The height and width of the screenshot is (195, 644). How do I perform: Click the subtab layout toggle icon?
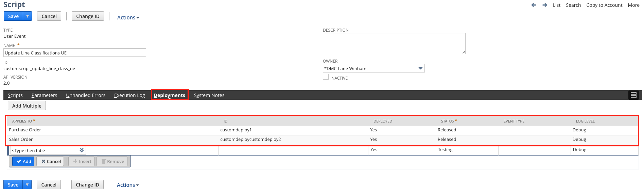tap(633, 95)
